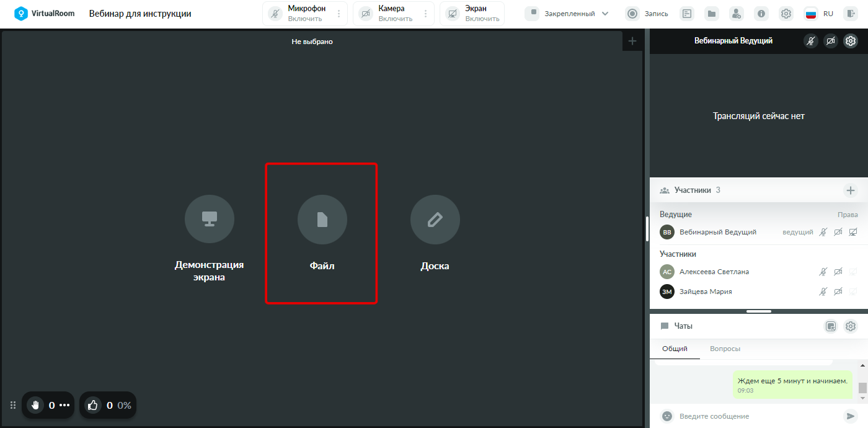Open chat settings gear in Чаты header
This screenshot has width=868, height=428.
[851, 326]
